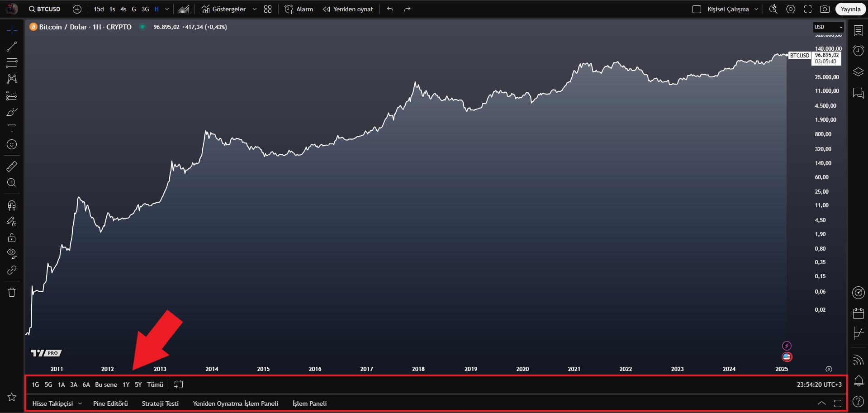Select the trend line drawing tool
Screen dimensions: 868x413
click(x=12, y=47)
